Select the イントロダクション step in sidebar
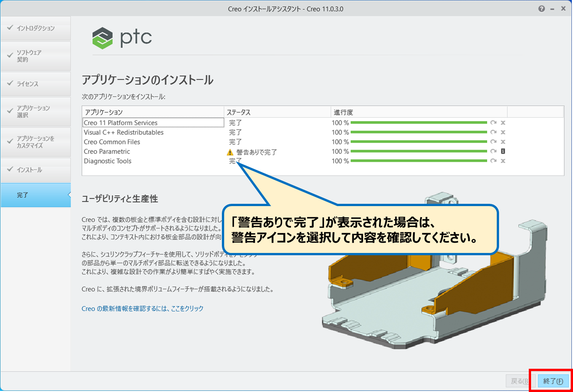 [x=35, y=28]
